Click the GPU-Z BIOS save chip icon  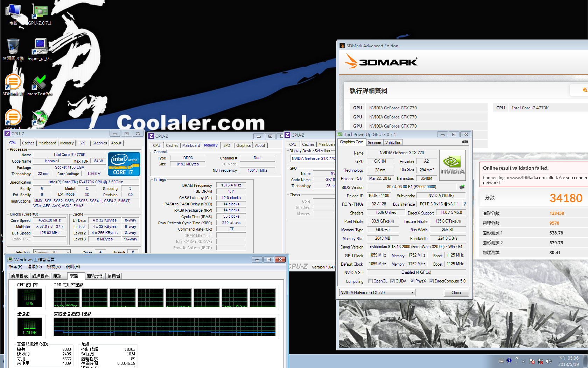[462, 187]
